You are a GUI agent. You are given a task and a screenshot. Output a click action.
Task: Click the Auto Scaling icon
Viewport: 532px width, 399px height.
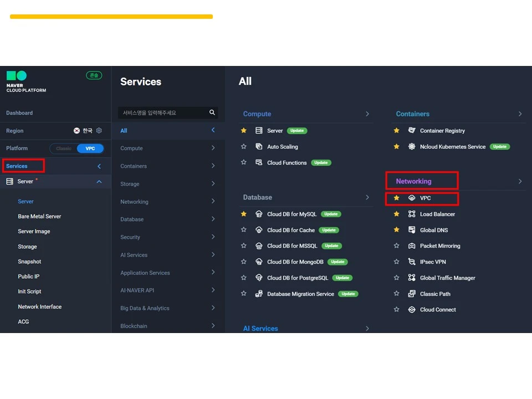coord(259,146)
